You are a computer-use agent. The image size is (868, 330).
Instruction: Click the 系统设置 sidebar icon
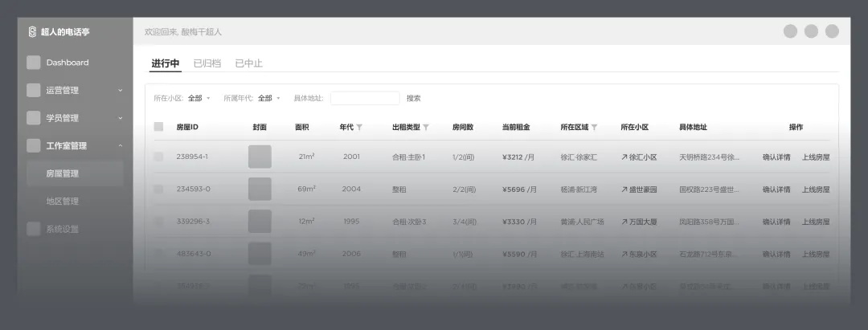(33, 229)
